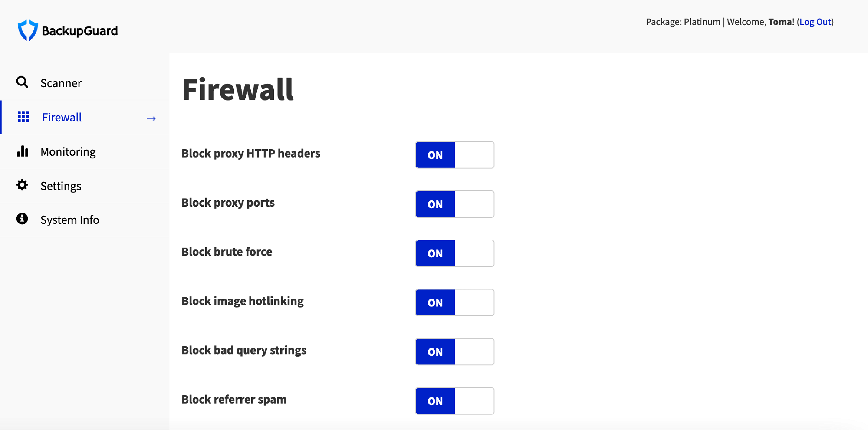Screen dimensions: 868x430
Task: Click the Firewall grid icon
Action: coord(23,117)
